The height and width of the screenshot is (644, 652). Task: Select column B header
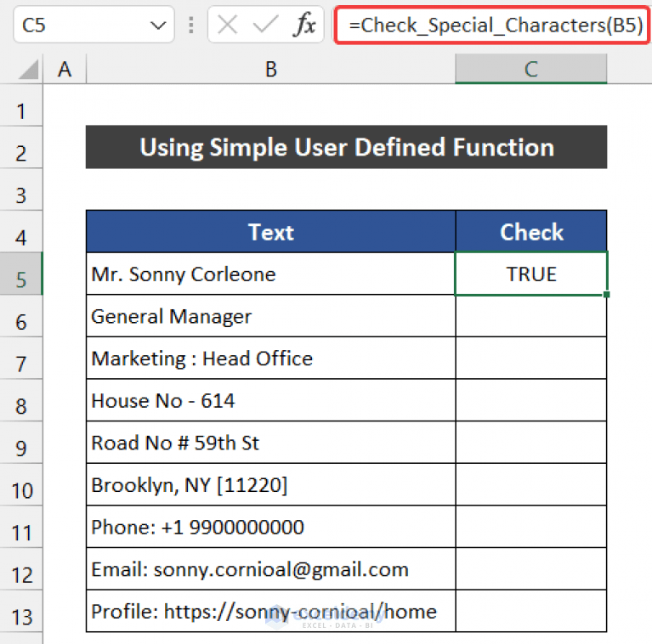pyautogui.click(x=270, y=69)
